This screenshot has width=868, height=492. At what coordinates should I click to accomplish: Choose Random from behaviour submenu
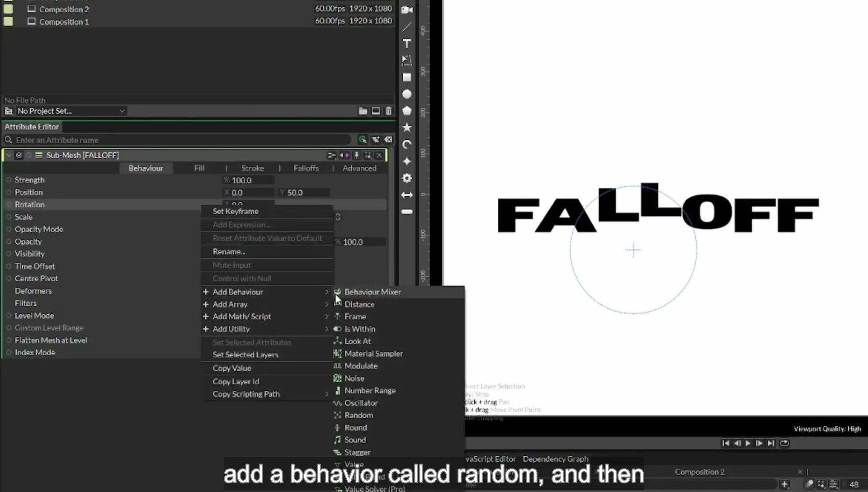(x=359, y=415)
